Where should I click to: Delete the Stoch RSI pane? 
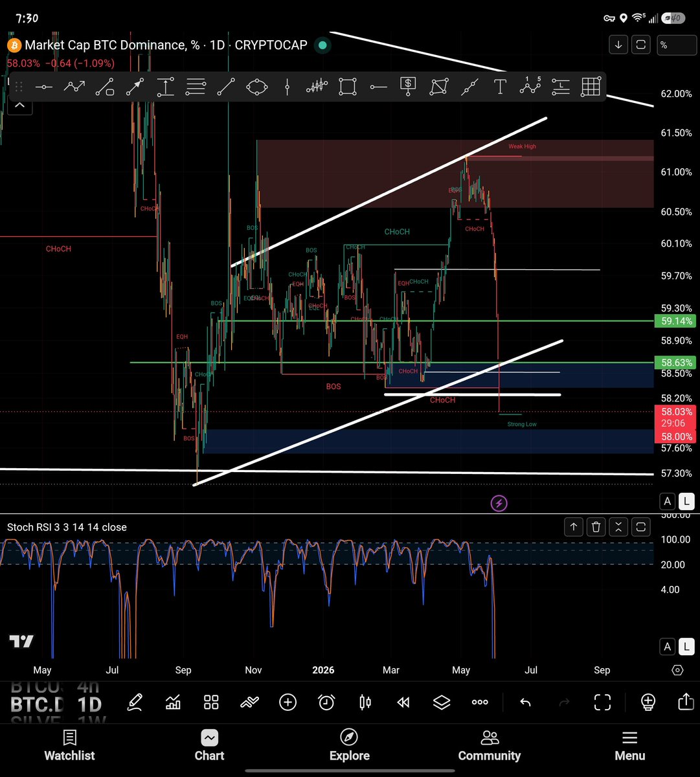tap(596, 527)
